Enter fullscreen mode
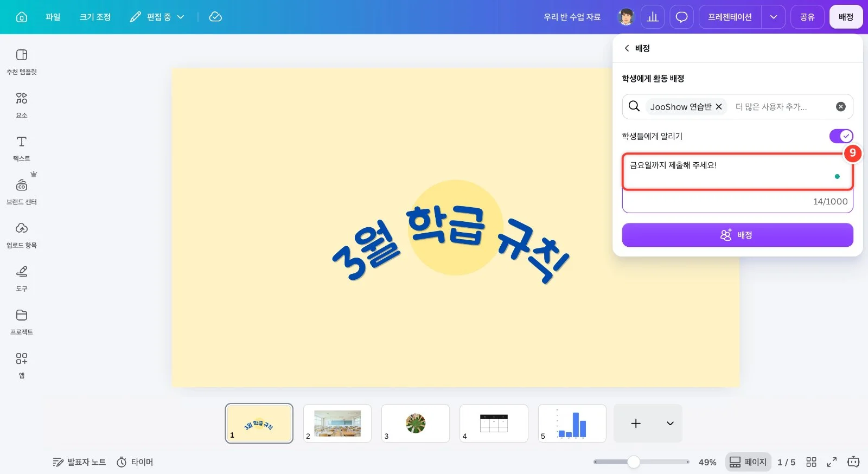The height and width of the screenshot is (474, 868). [x=832, y=462]
